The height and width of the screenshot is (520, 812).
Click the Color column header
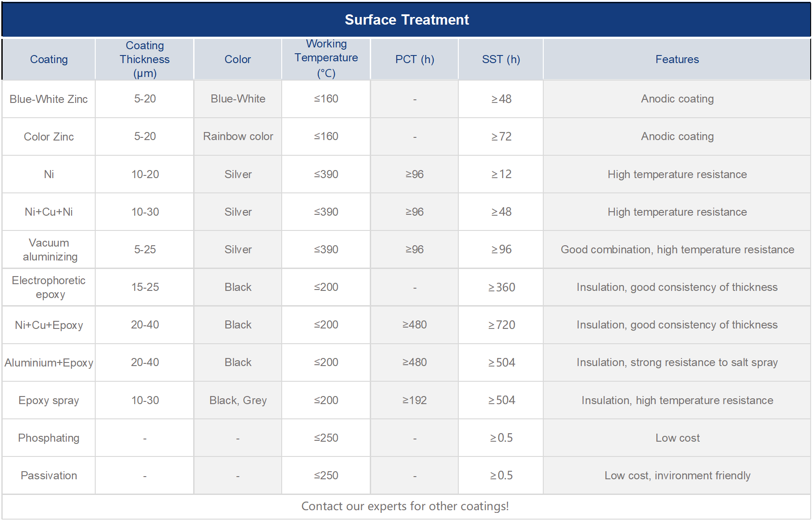[237, 60]
